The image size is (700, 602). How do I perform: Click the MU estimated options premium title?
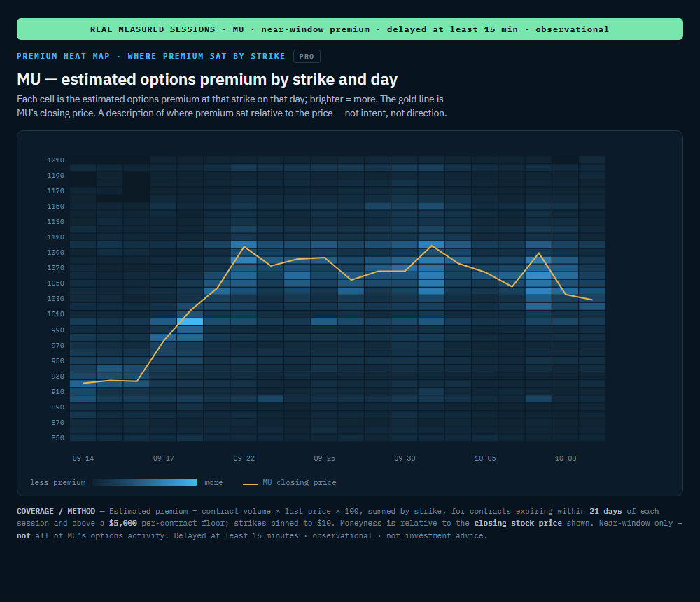click(207, 80)
